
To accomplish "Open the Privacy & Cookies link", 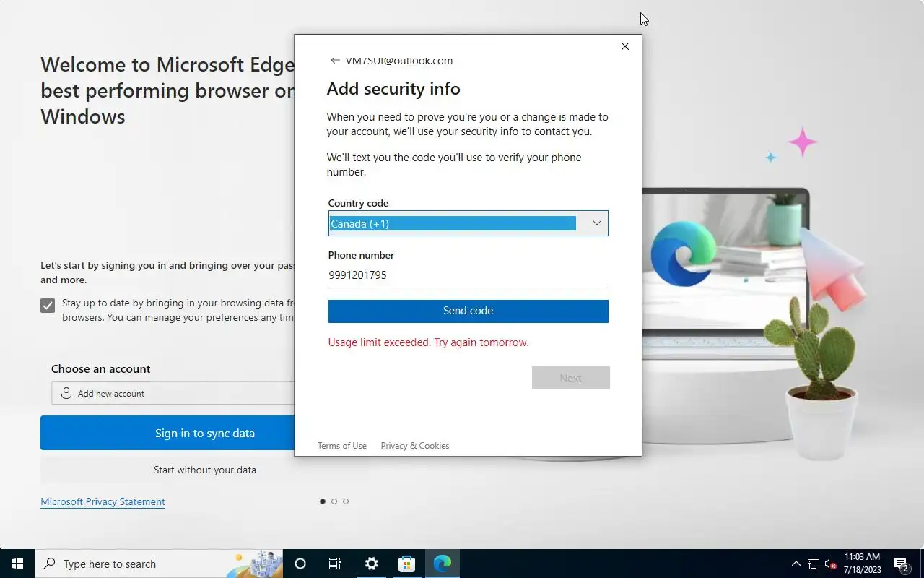I will 415,446.
